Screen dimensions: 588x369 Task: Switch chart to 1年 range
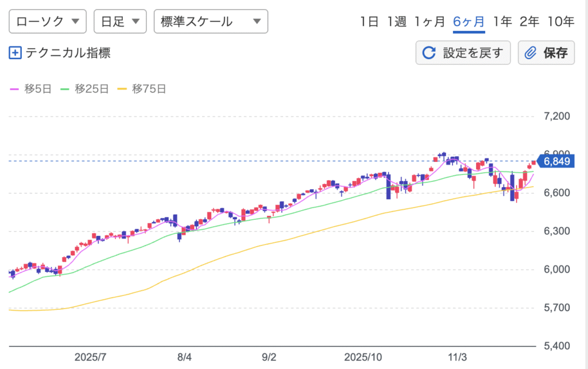coord(502,22)
